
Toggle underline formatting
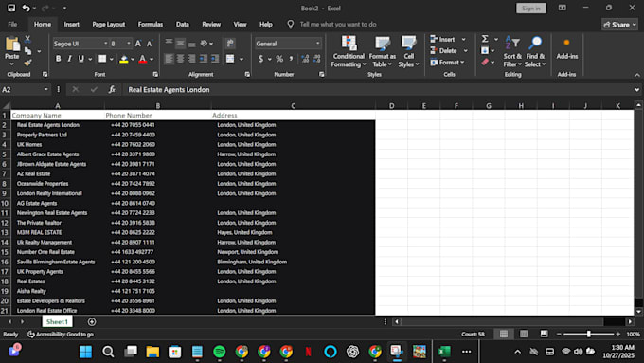pos(80,59)
